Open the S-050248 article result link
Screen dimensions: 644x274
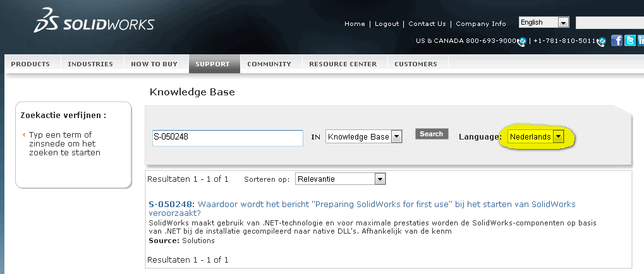click(362, 208)
